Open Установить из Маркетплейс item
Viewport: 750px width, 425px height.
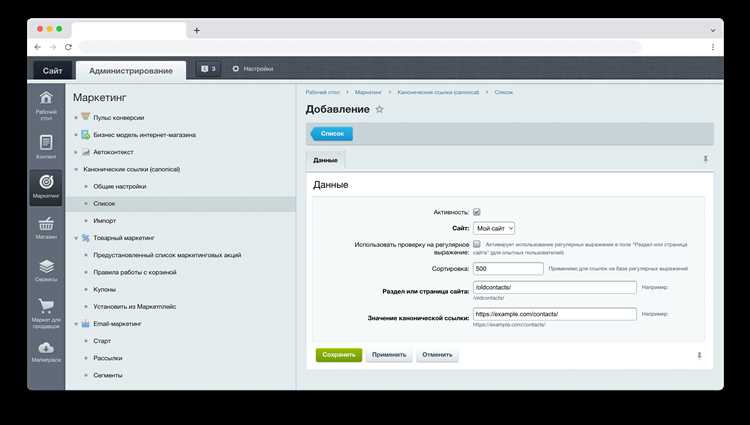click(x=135, y=307)
